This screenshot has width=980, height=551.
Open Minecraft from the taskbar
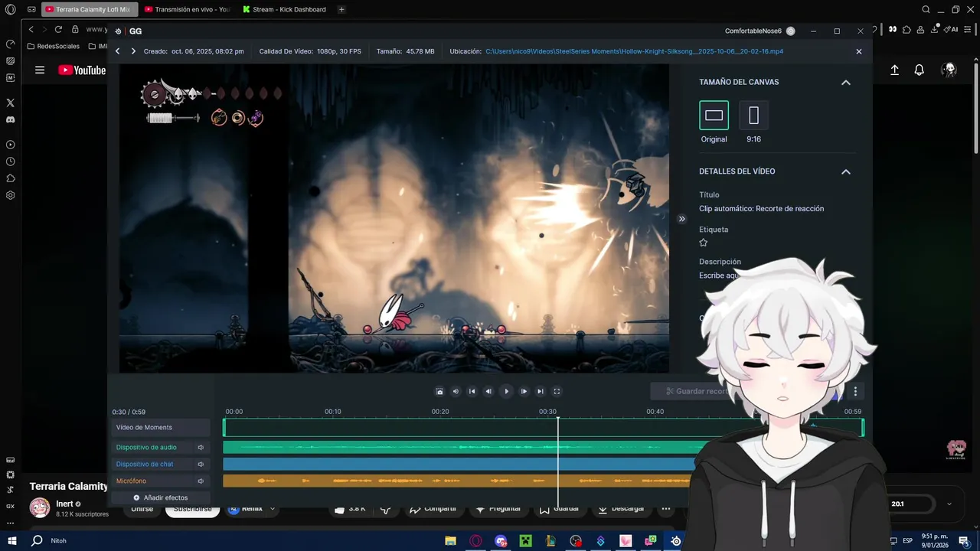click(x=525, y=541)
